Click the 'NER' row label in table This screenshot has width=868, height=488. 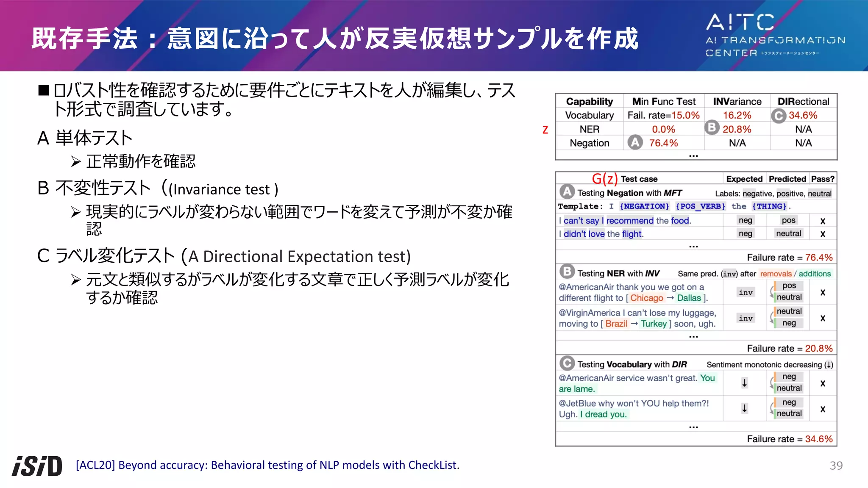[590, 129]
